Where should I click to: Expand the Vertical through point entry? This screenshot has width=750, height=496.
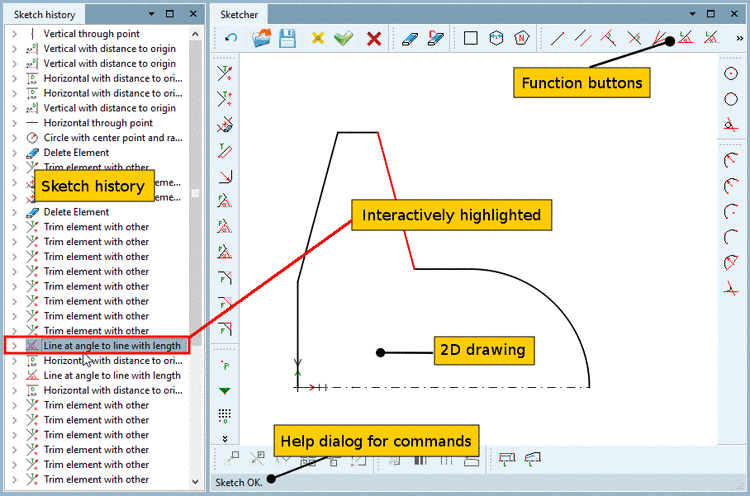[14, 34]
